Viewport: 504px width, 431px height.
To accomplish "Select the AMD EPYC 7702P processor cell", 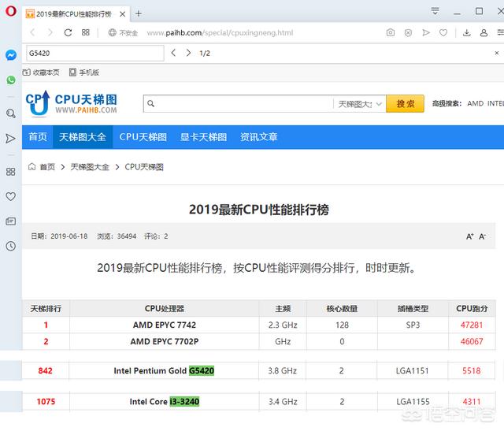I will click(165, 341).
